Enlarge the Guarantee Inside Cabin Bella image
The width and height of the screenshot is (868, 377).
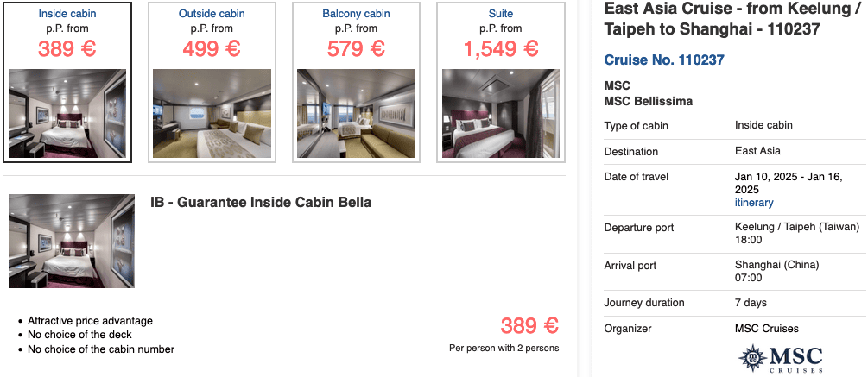coord(72,241)
